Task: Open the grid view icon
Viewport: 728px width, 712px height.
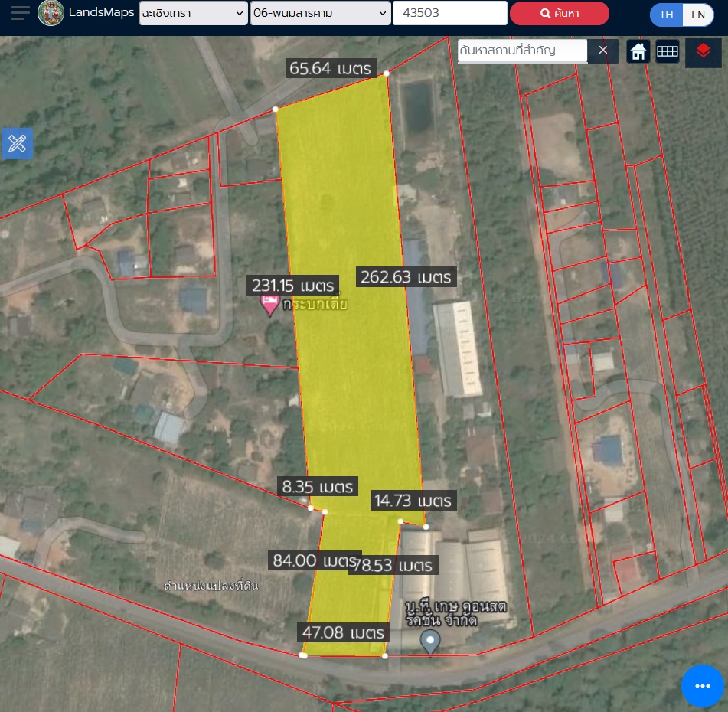Action: click(668, 51)
